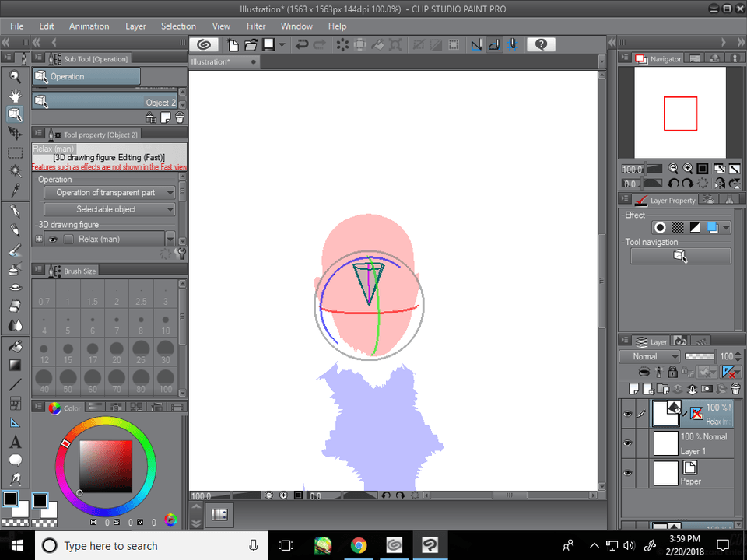Pick the Text tool

pos(15,442)
